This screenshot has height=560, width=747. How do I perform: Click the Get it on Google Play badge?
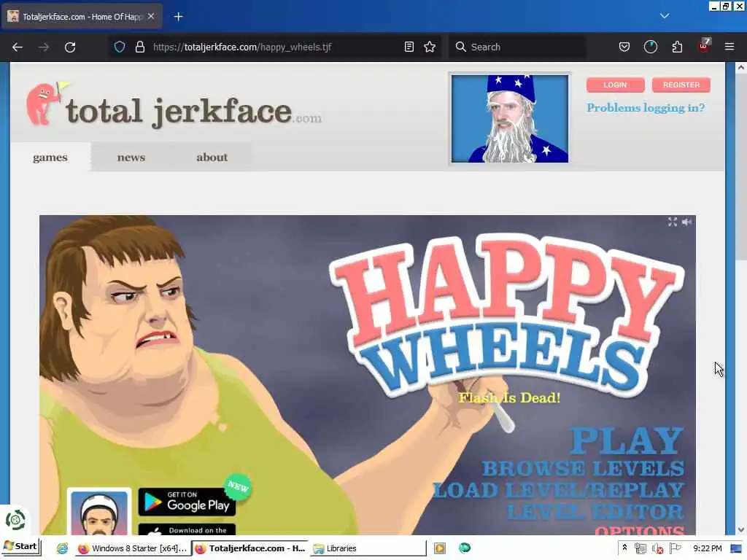point(187,502)
